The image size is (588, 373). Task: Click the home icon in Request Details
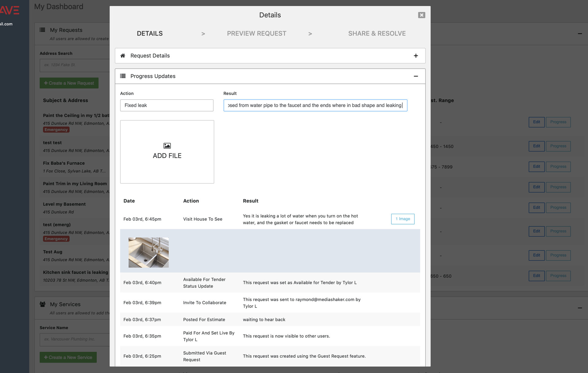pos(123,55)
